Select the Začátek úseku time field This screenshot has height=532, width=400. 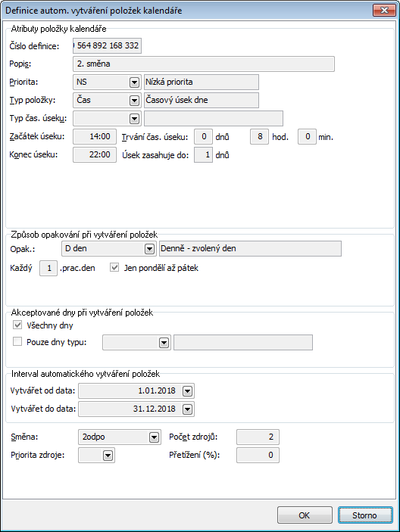coord(95,137)
